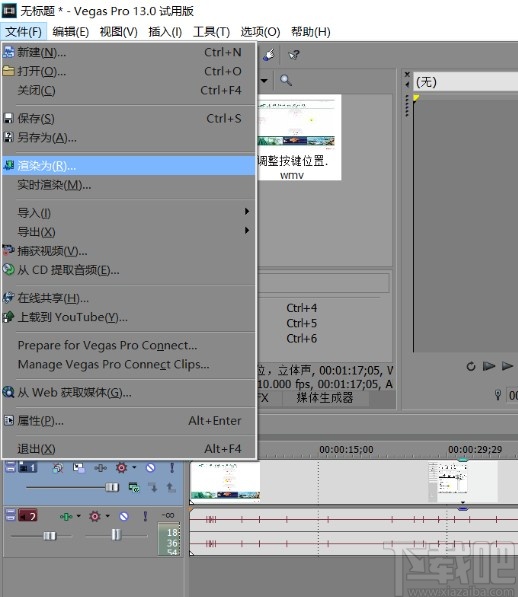Select the 调整按键位置.wmv media thumbnail
The height and width of the screenshot is (597, 518).
pyautogui.click(x=299, y=137)
